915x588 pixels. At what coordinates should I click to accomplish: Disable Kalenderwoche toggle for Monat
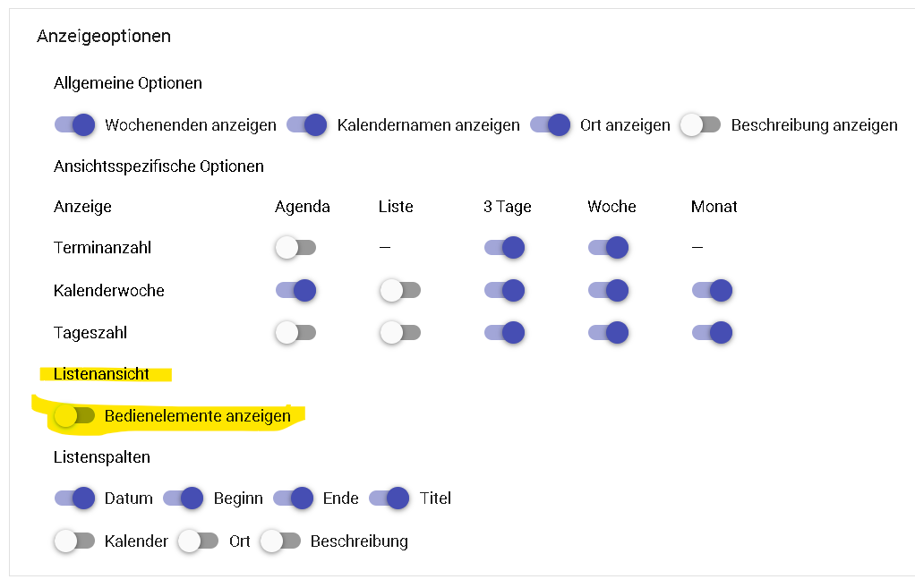click(713, 290)
